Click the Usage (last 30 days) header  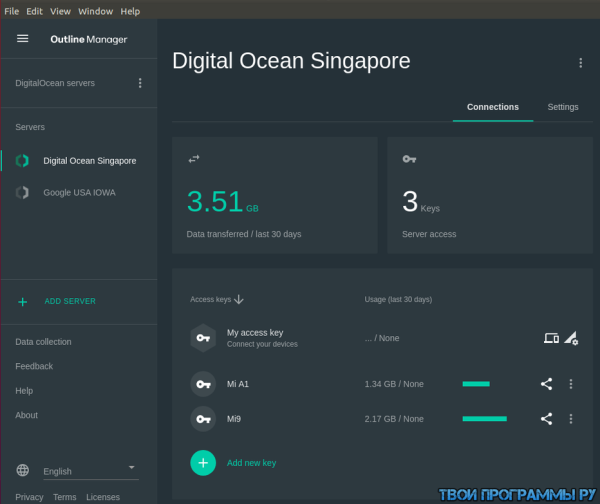398,299
